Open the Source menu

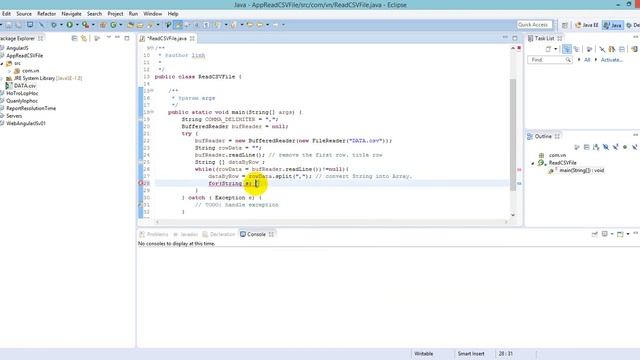24,13
